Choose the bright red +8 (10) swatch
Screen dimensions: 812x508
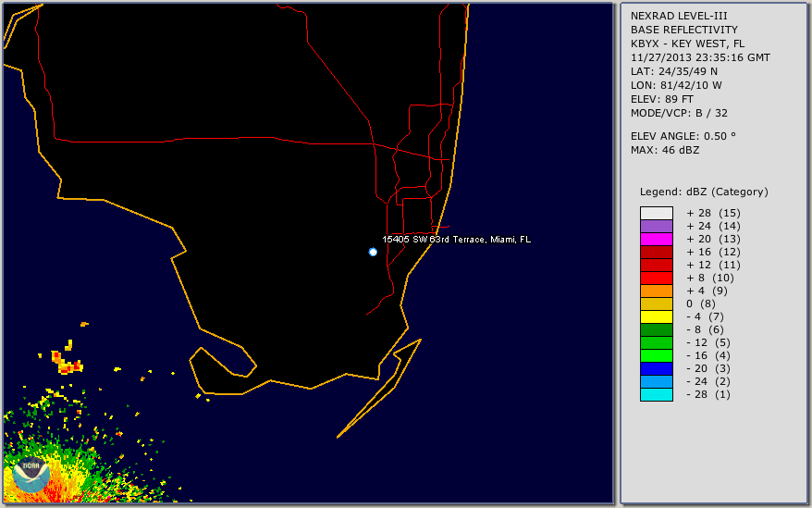pos(656,278)
